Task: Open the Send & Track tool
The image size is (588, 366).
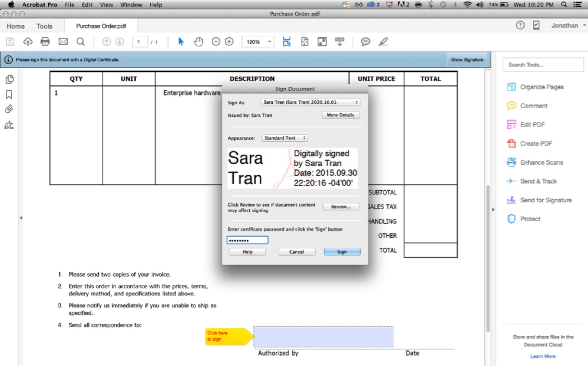Action: coord(532,181)
